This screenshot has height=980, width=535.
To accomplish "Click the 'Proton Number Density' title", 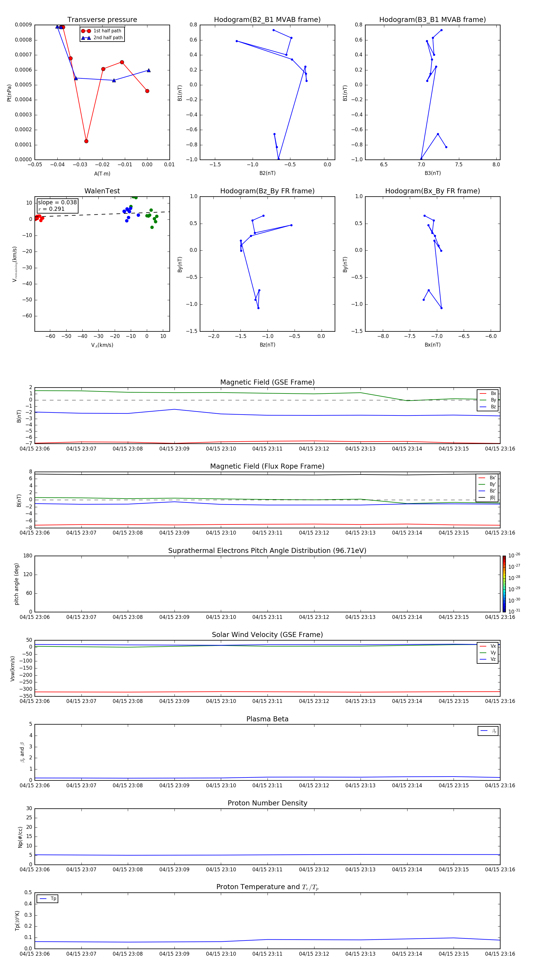I will click(267, 803).
